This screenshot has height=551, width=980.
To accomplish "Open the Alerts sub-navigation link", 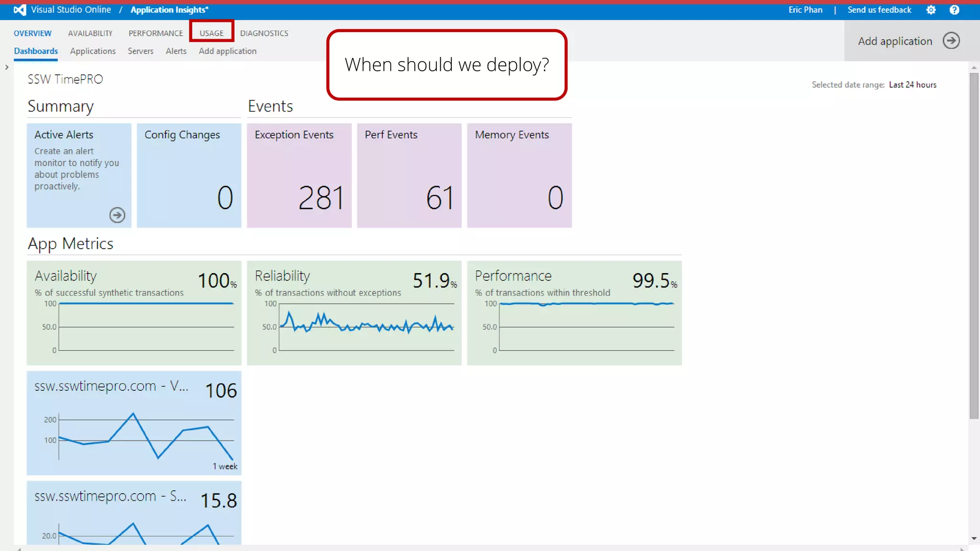I will [x=176, y=51].
